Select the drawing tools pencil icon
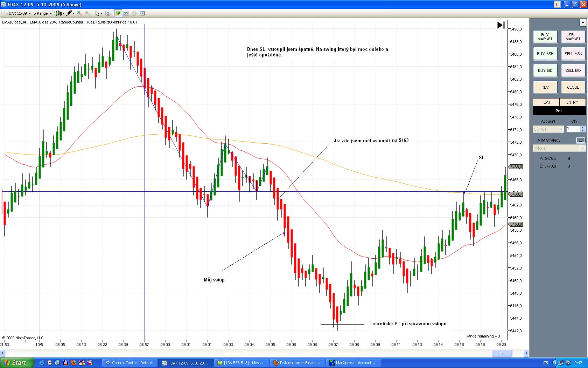Image resolution: width=588 pixels, height=368 pixels. pyautogui.click(x=69, y=13)
